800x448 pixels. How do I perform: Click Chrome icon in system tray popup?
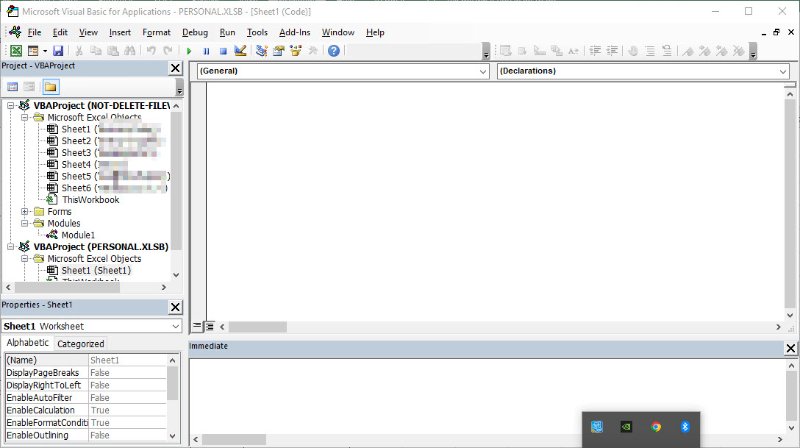[x=656, y=427]
